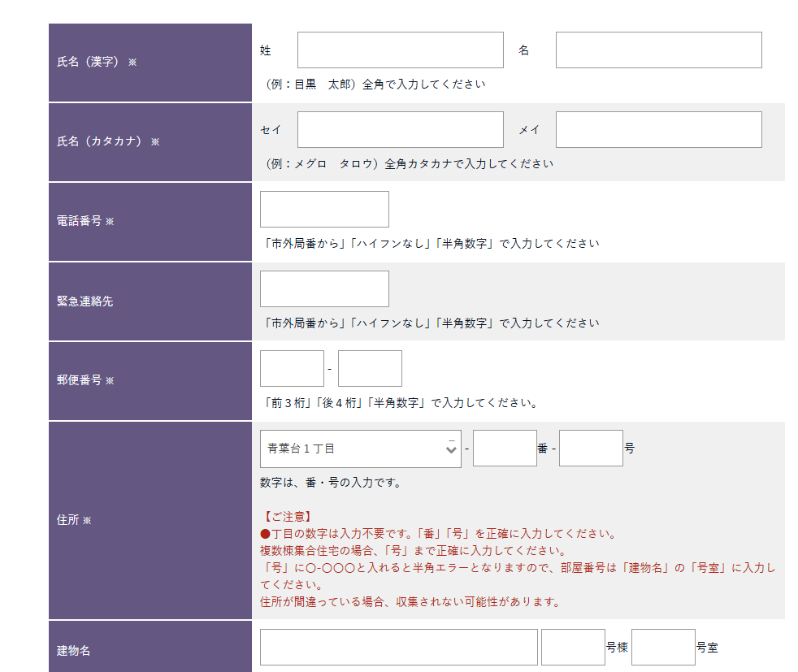The width and height of the screenshot is (798, 672).
Task: Open the 青葉台１丁目 address dropdown
Action: tap(360, 449)
